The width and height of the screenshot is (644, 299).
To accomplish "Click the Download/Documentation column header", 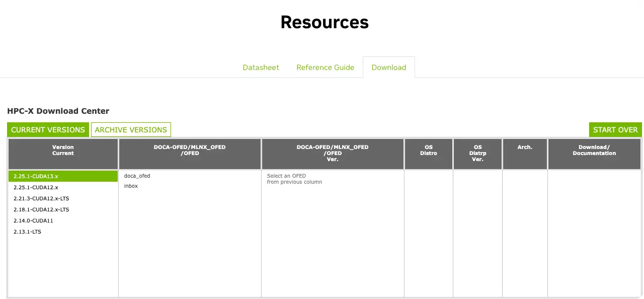I will (594, 151).
